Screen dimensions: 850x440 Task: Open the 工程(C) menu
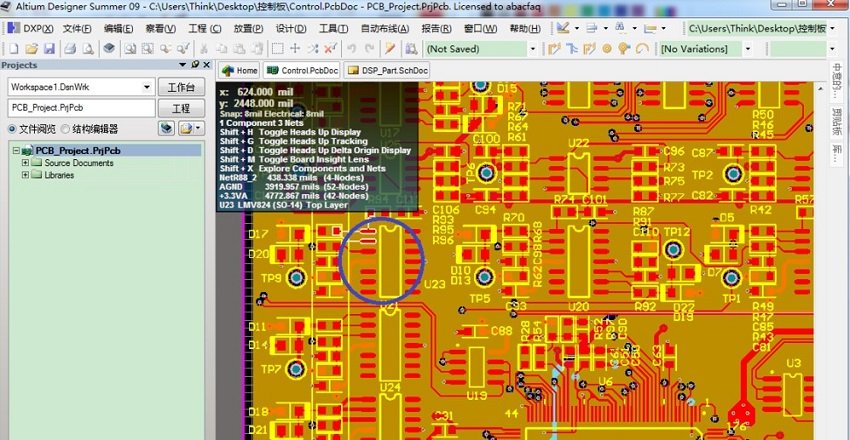click(204, 29)
